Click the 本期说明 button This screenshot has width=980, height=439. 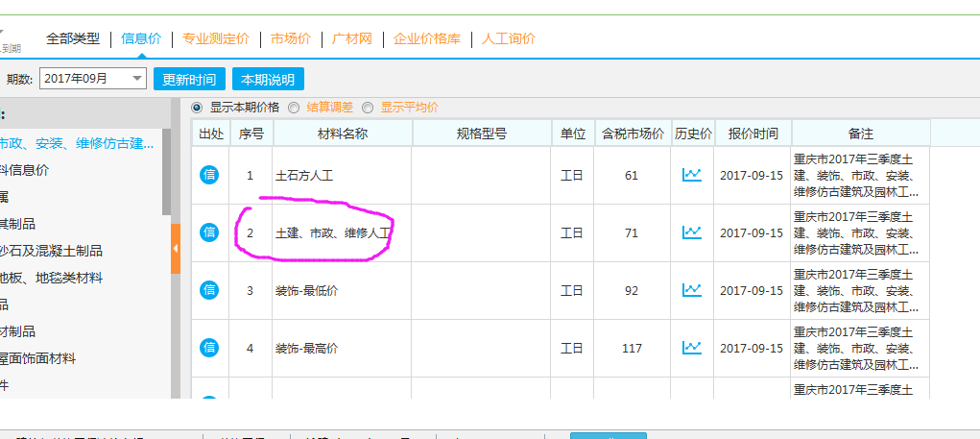click(x=268, y=80)
